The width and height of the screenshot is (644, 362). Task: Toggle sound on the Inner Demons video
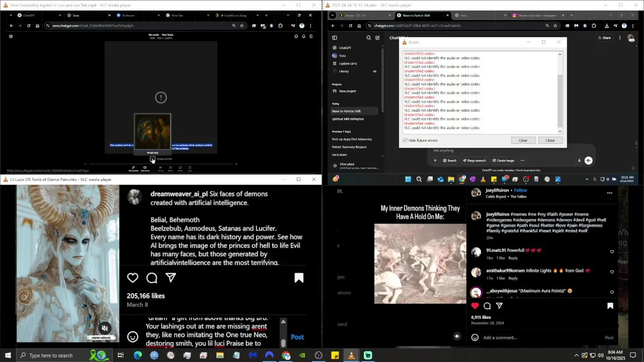coord(457,336)
